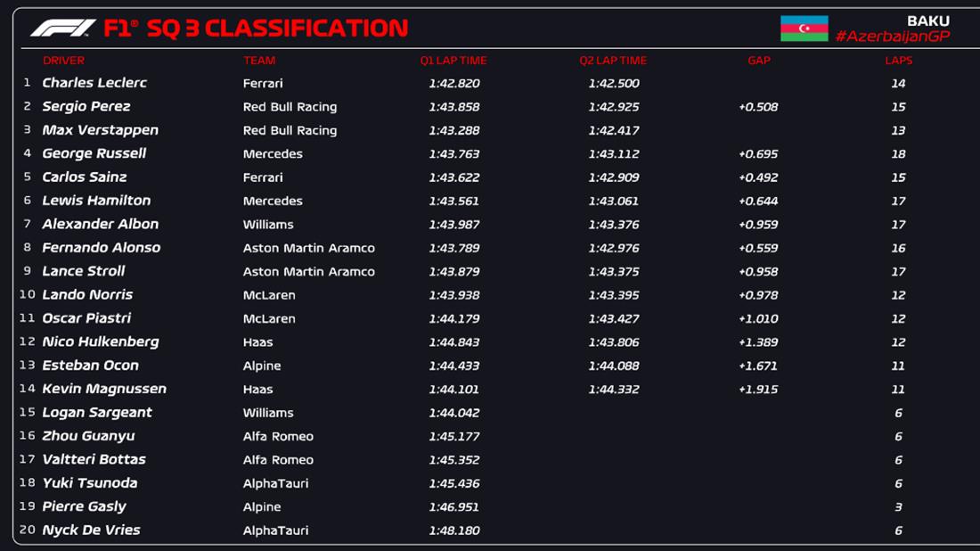
Task: Click the TEAM column header
Action: coord(259,61)
